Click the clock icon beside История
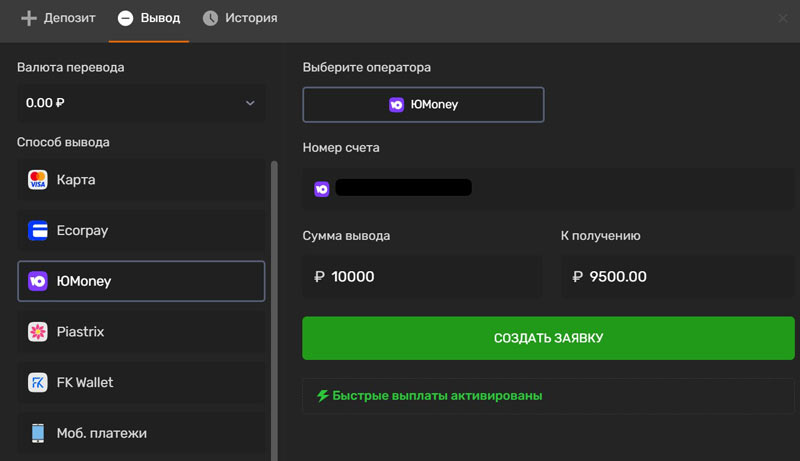This screenshot has height=461, width=800. click(210, 18)
